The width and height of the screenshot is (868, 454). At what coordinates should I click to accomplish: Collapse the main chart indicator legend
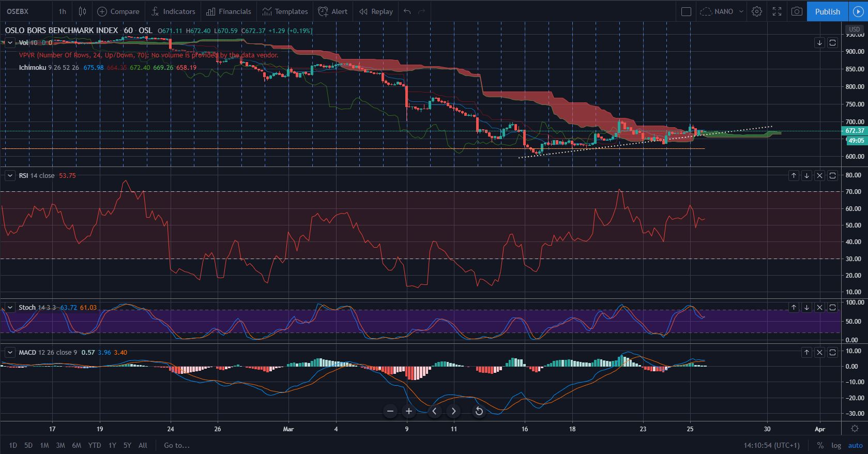[x=10, y=43]
